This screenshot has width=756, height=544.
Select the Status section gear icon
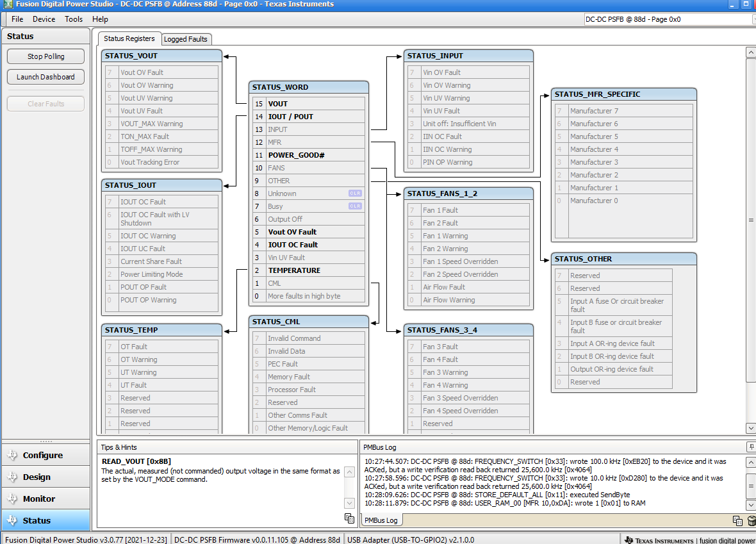click(12, 520)
